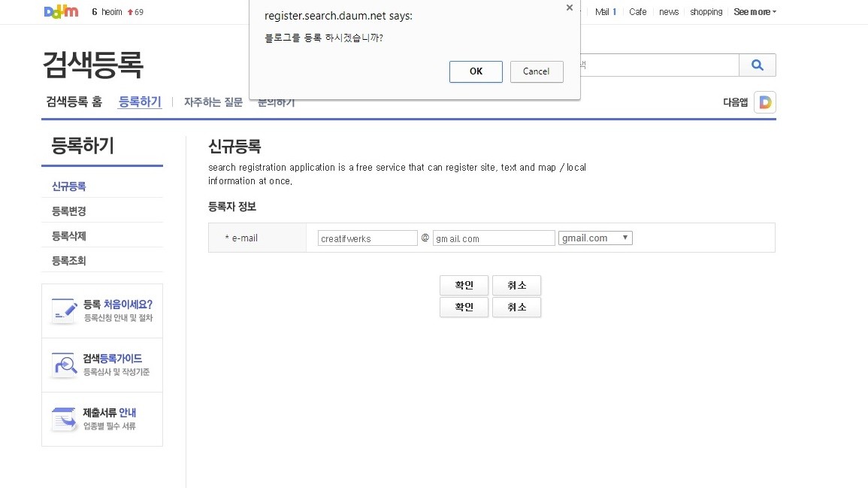Image resolution: width=868 pixels, height=488 pixels.
Task: Open heoim profile next to the Daum logo
Action: (110, 12)
